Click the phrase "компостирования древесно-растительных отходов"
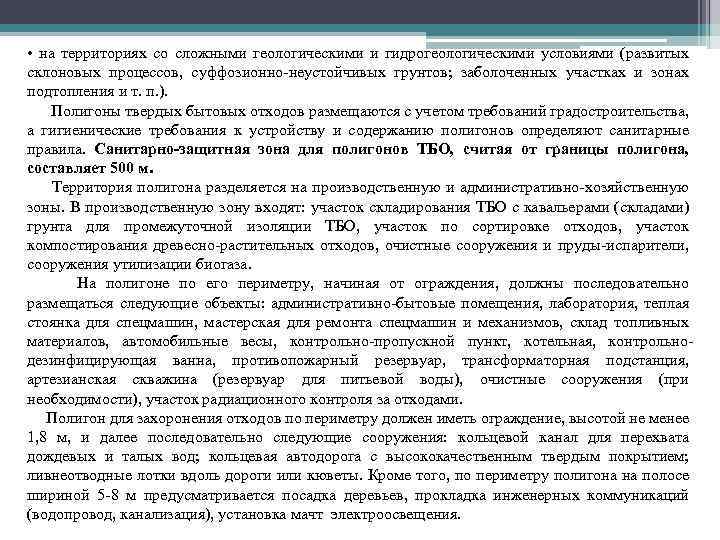Screen dimensions: 720x540 tap(202, 245)
